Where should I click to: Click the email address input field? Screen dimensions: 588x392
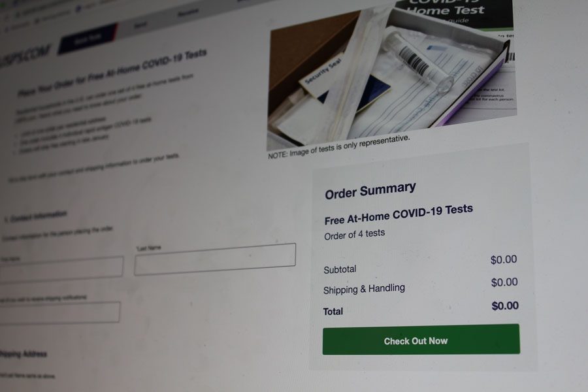(59, 312)
